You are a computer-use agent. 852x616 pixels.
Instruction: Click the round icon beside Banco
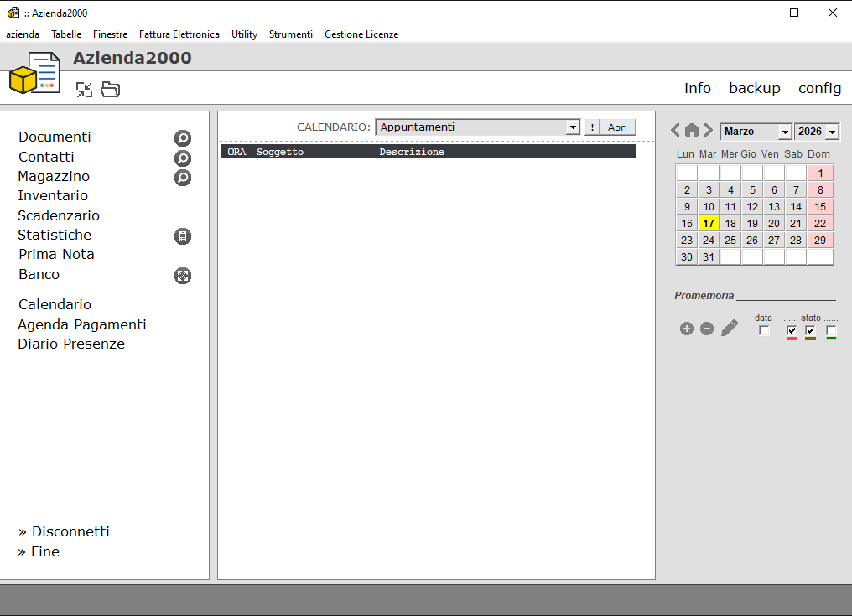[182, 276]
